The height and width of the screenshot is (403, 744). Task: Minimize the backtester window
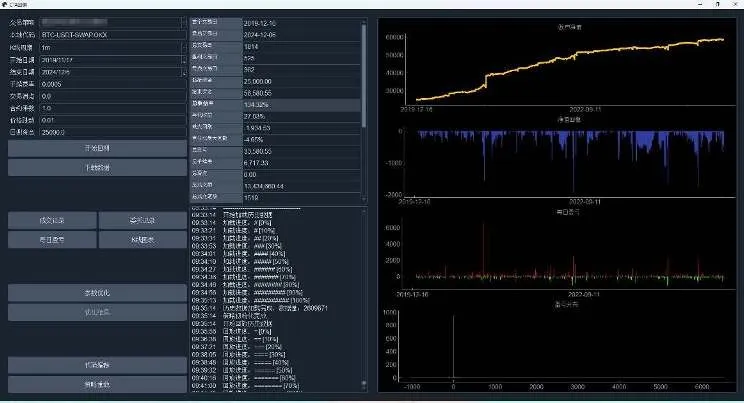700,4
